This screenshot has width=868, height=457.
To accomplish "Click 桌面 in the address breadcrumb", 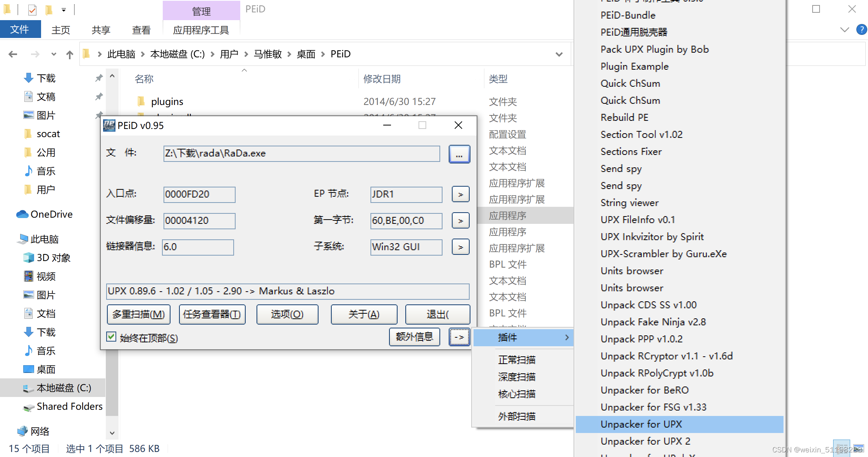I will click(x=306, y=54).
